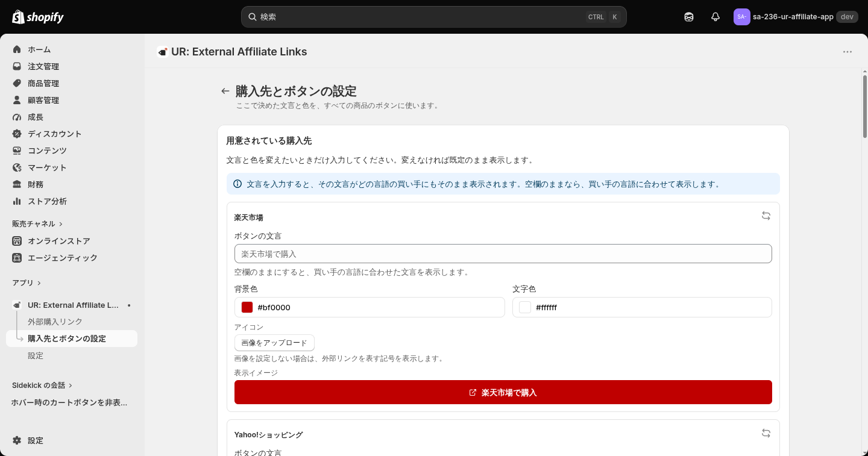Image resolution: width=868 pixels, height=456 pixels.
Task: Click the ディスカウント discount icon
Action: pos(17,134)
